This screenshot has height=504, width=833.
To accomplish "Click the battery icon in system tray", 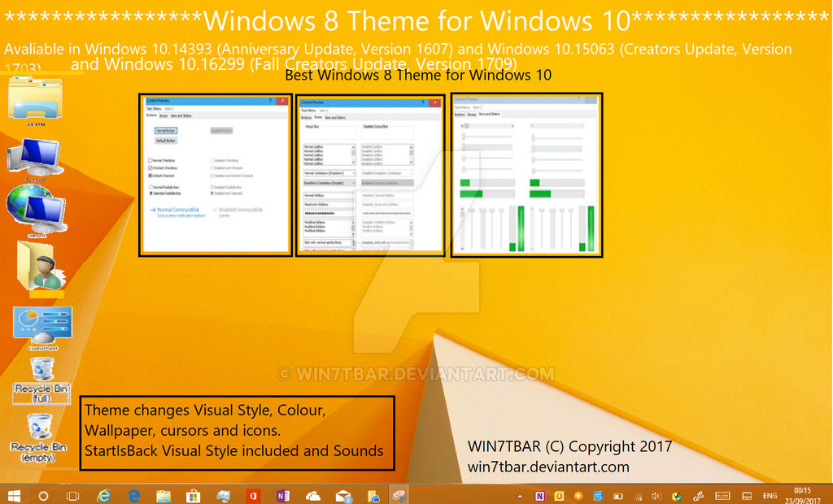I will (x=618, y=497).
